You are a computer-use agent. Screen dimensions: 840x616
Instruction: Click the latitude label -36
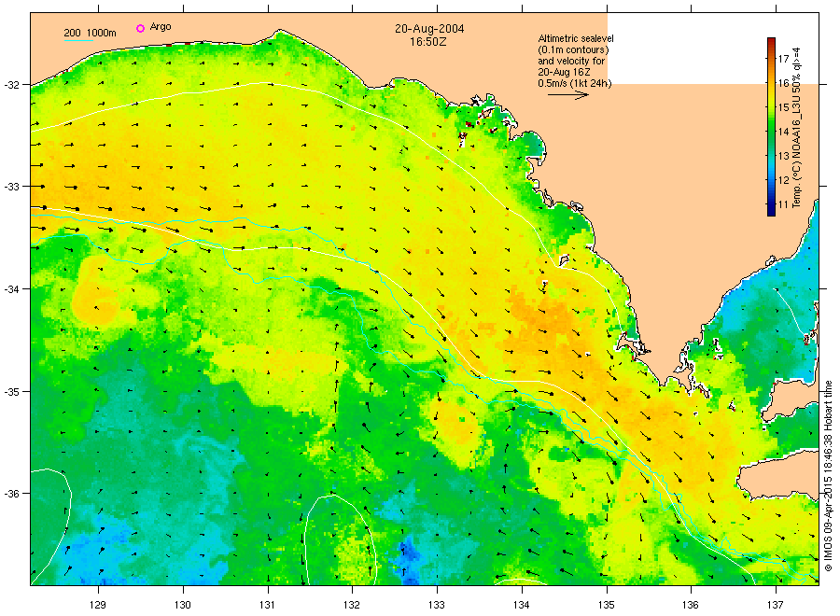point(12,494)
